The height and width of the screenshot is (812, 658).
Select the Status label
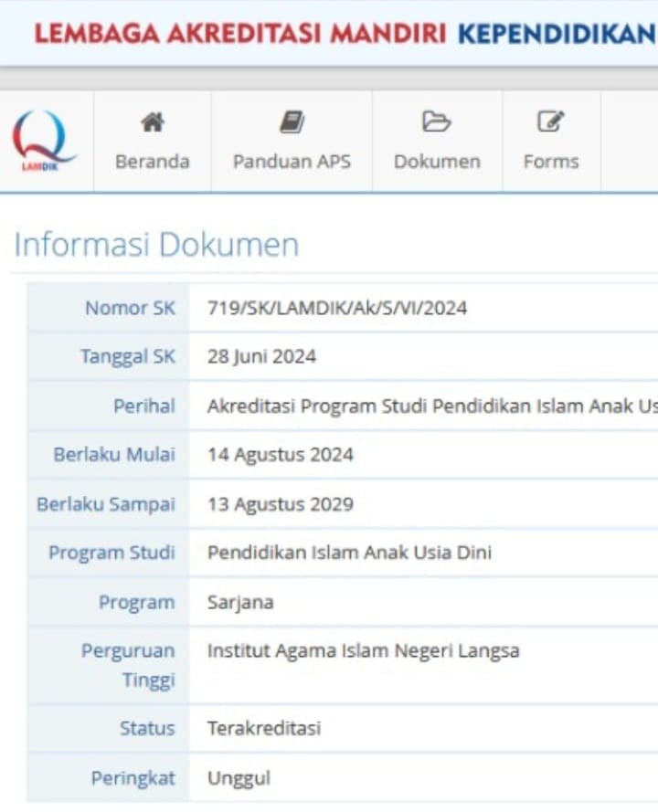(x=148, y=729)
